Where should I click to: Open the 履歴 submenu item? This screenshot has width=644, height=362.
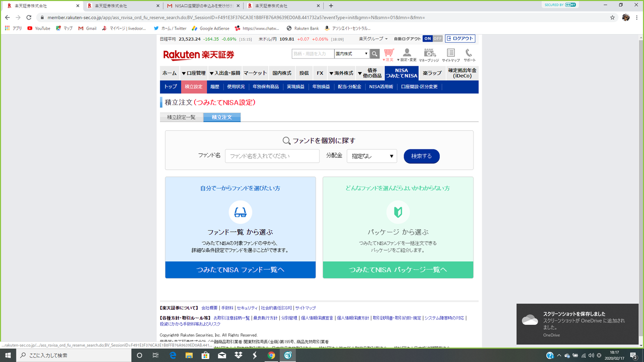[x=215, y=87]
